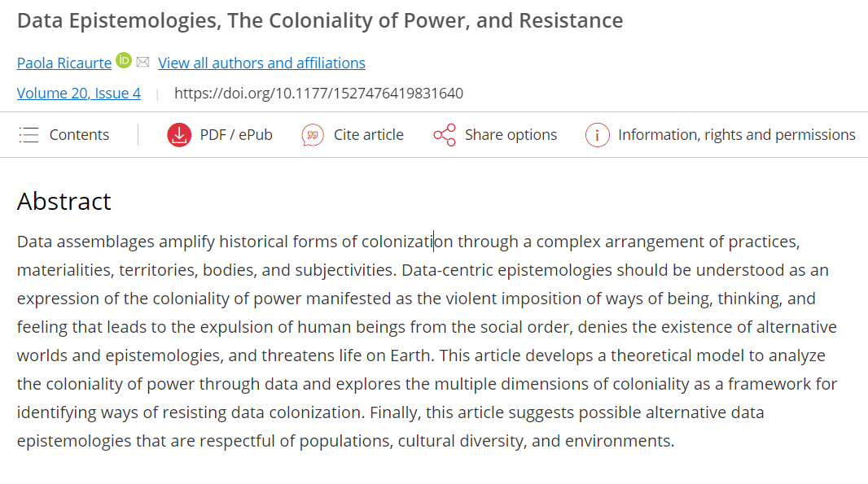Click the word 'Data-centric' in the abstract
The height and width of the screenshot is (484, 868).
click(x=445, y=270)
